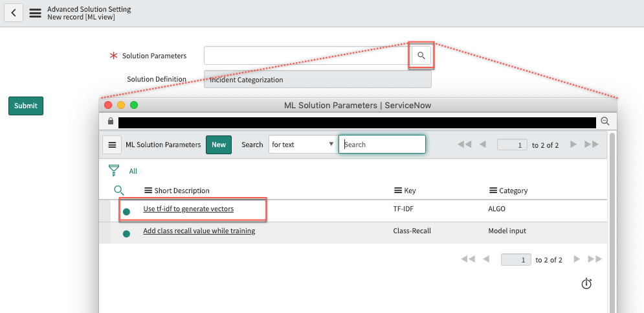Click the All filter breadcrumb
The image size is (644, 313).
click(133, 171)
